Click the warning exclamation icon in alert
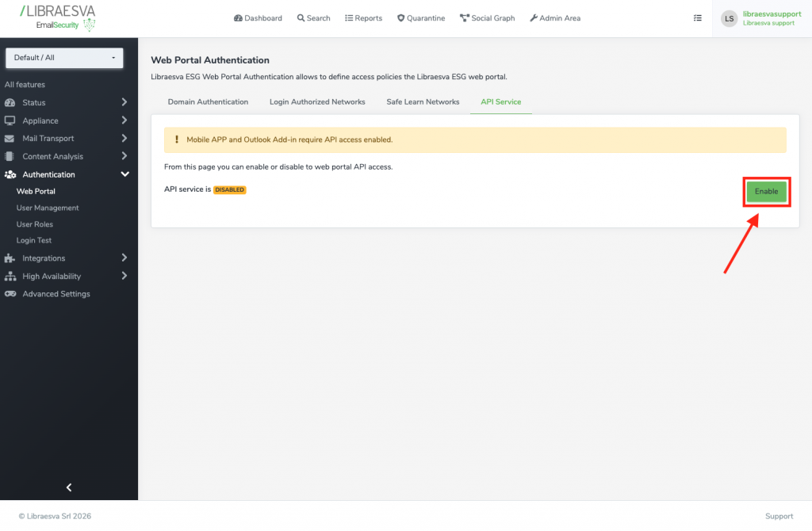Image resolution: width=812 pixels, height=531 pixels. 177,139
